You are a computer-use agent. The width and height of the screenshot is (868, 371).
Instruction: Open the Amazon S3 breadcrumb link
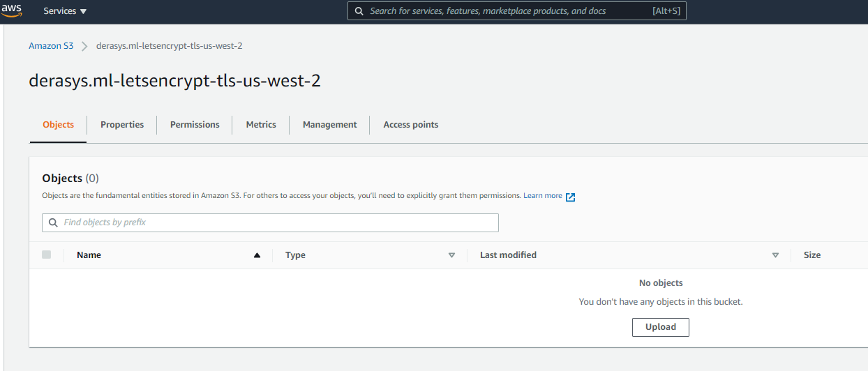(x=51, y=46)
